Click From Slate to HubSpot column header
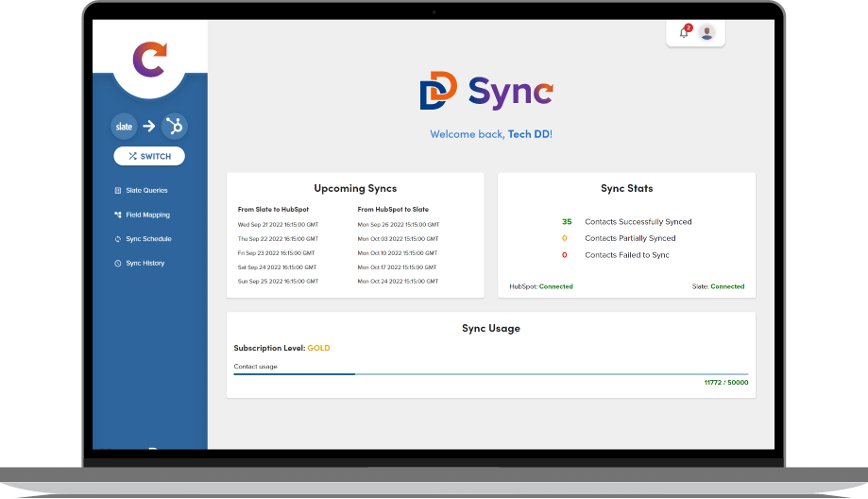Screen dimensions: 868x499 click(x=274, y=210)
